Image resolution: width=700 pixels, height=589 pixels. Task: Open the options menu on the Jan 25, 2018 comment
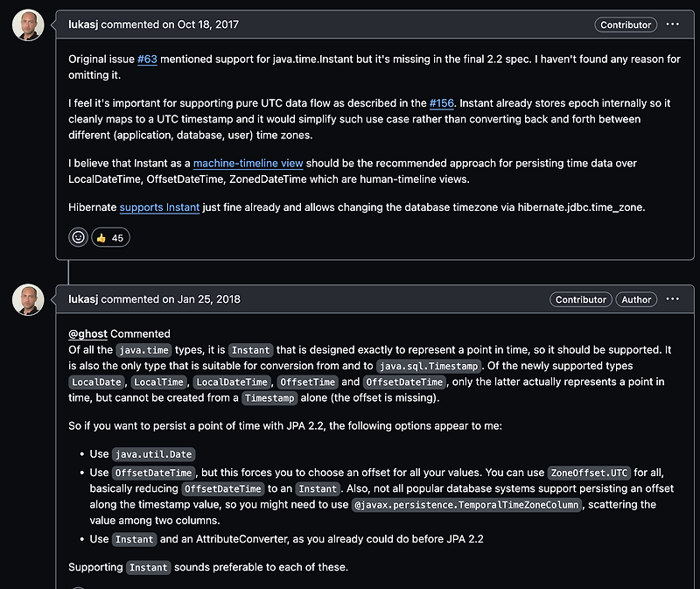pos(672,299)
